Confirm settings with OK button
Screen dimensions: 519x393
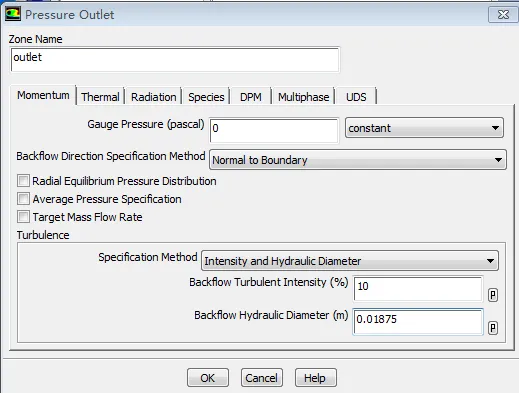208,378
